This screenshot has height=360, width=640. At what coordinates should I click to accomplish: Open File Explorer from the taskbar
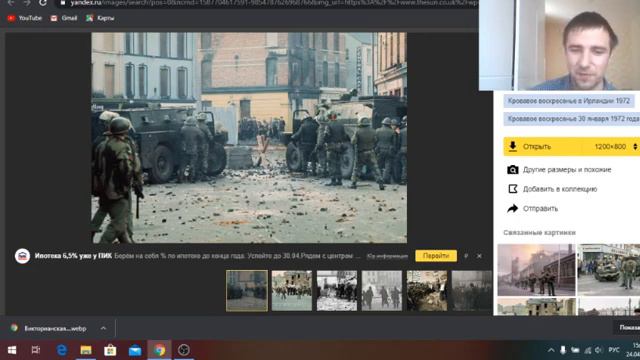pyautogui.click(x=86, y=350)
